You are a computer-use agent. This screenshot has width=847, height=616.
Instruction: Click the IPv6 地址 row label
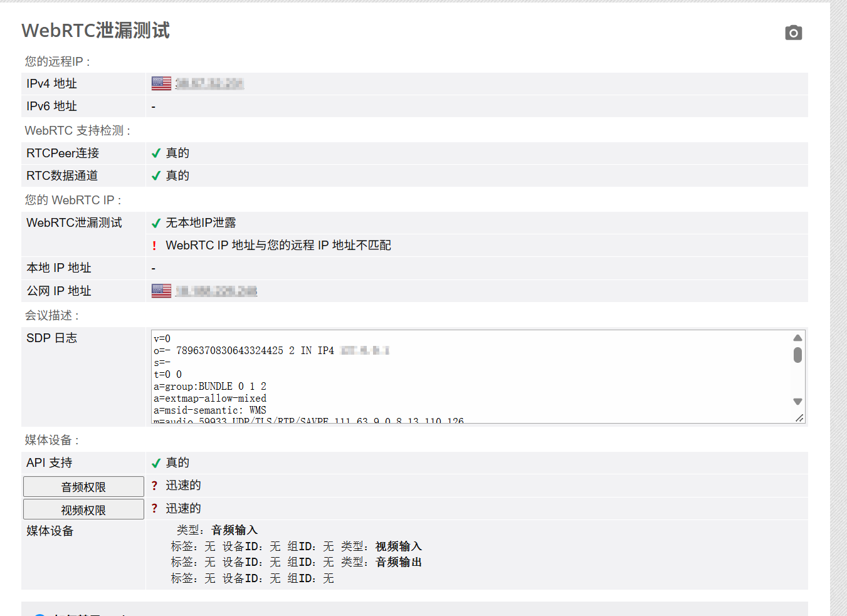(51, 107)
